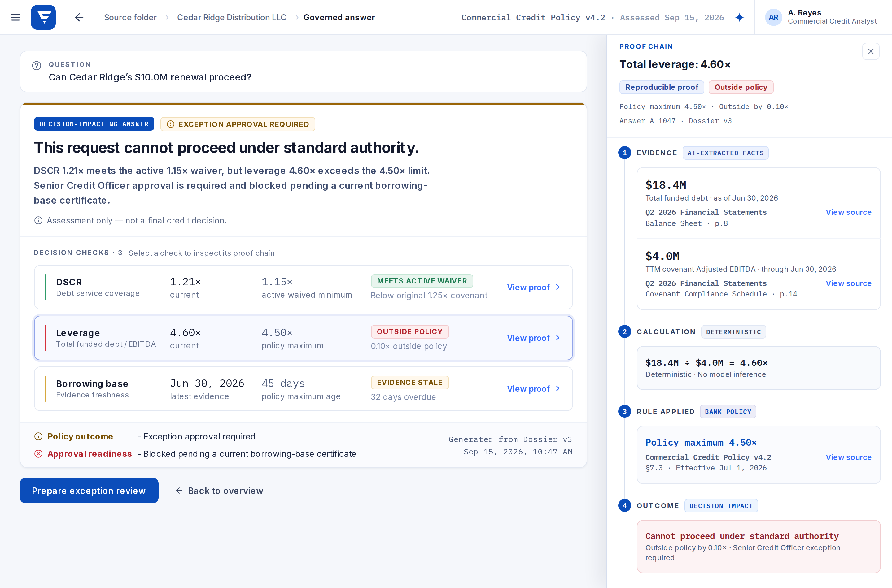This screenshot has width=892, height=588.
Task: Click Cannot proceed under standard authority outcome card
Action: click(x=759, y=546)
